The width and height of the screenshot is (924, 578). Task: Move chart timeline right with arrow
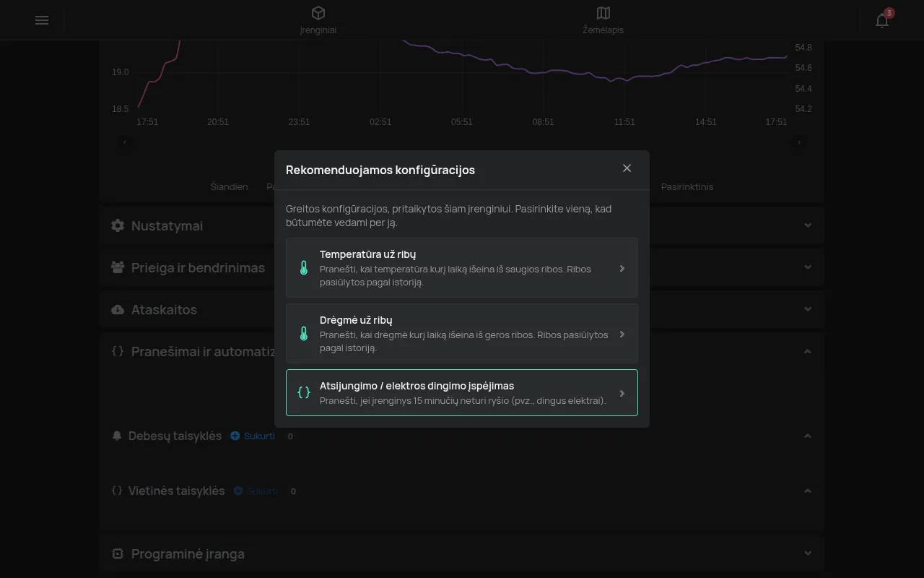tap(799, 142)
